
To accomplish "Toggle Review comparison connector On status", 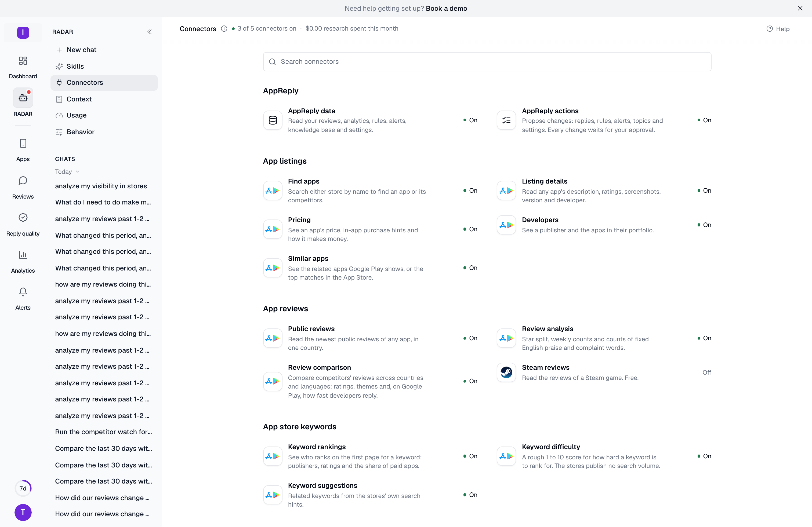I will [x=470, y=381].
